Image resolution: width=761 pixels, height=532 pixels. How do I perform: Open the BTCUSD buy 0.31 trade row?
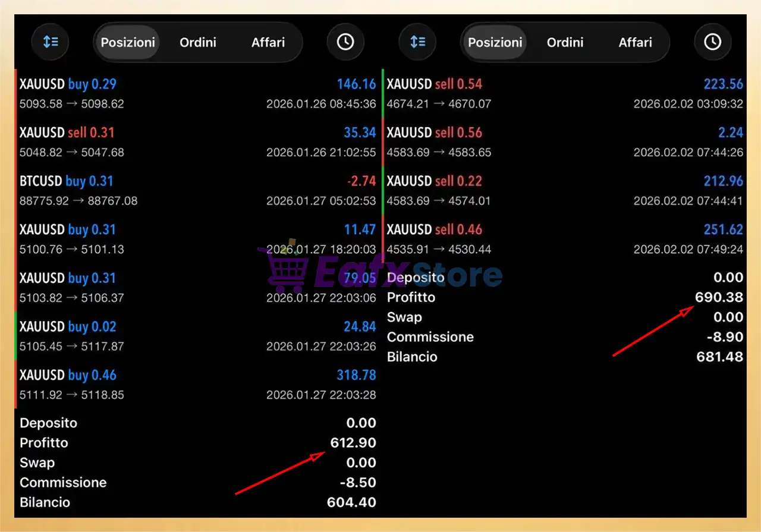pos(196,191)
